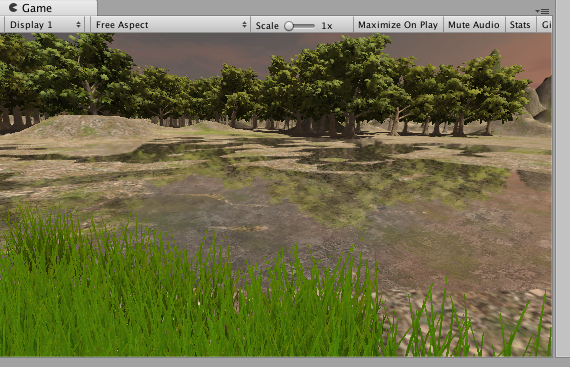Toggle Maximize On Play
Viewport: 570px width, 367px height.
coord(398,25)
